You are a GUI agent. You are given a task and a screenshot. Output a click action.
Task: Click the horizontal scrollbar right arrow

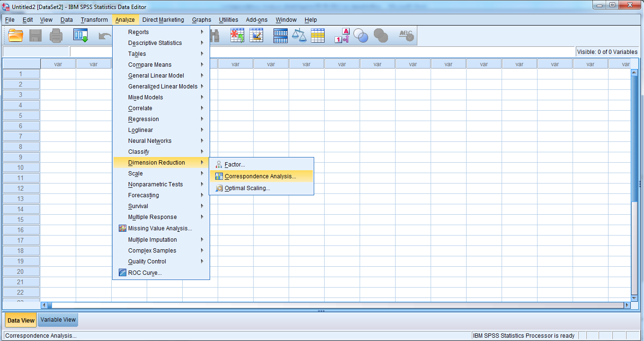click(627, 306)
